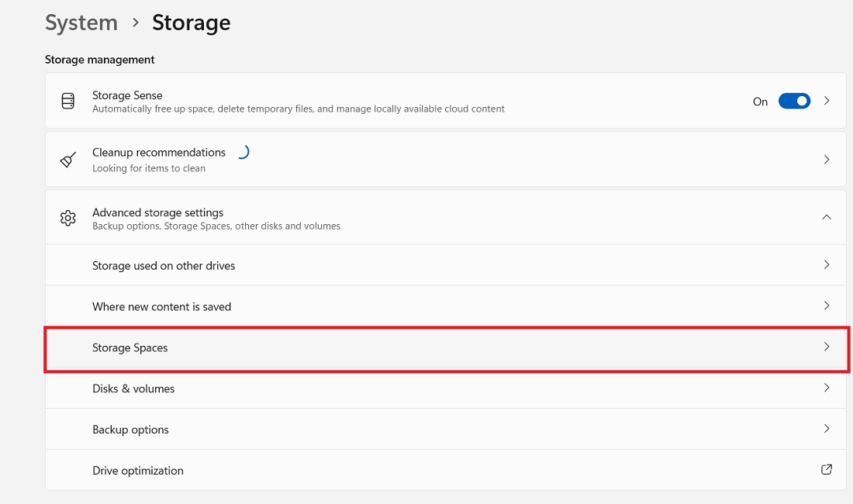Select Storage in the breadcrumb path

pyautogui.click(x=191, y=22)
